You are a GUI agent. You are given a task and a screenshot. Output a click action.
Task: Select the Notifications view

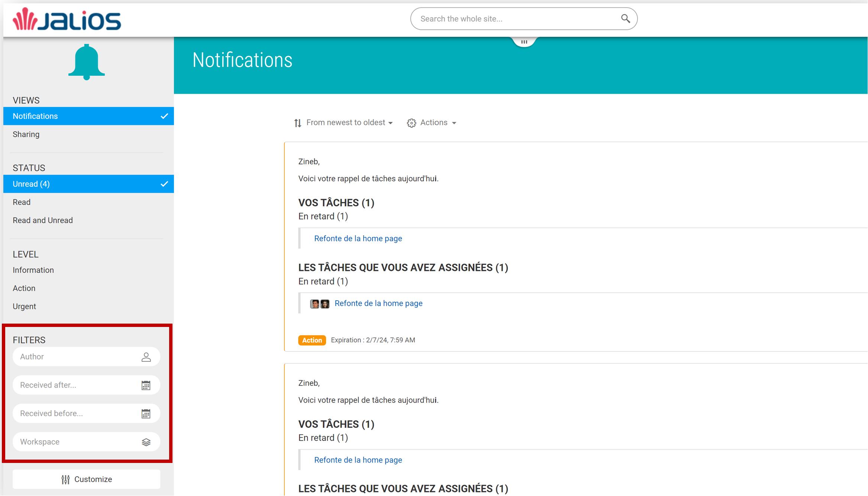pyautogui.click(x=88, y=116)
